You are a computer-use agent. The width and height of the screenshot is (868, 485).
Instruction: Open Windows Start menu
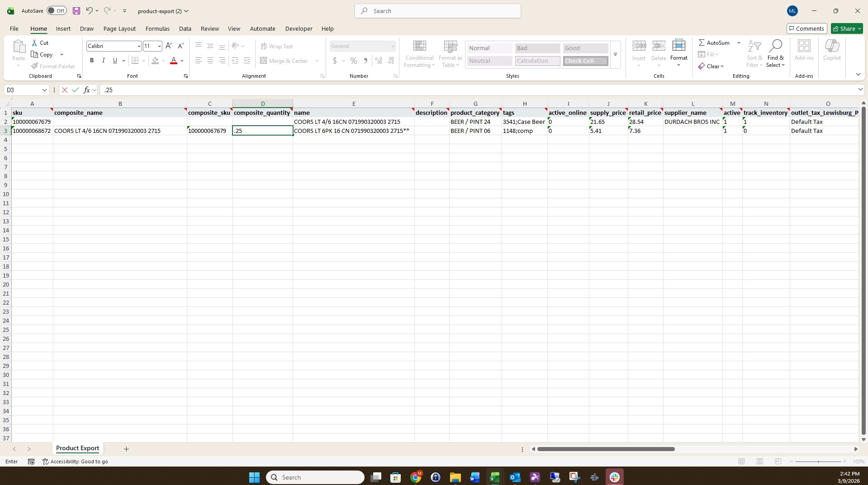pos(254,477)
